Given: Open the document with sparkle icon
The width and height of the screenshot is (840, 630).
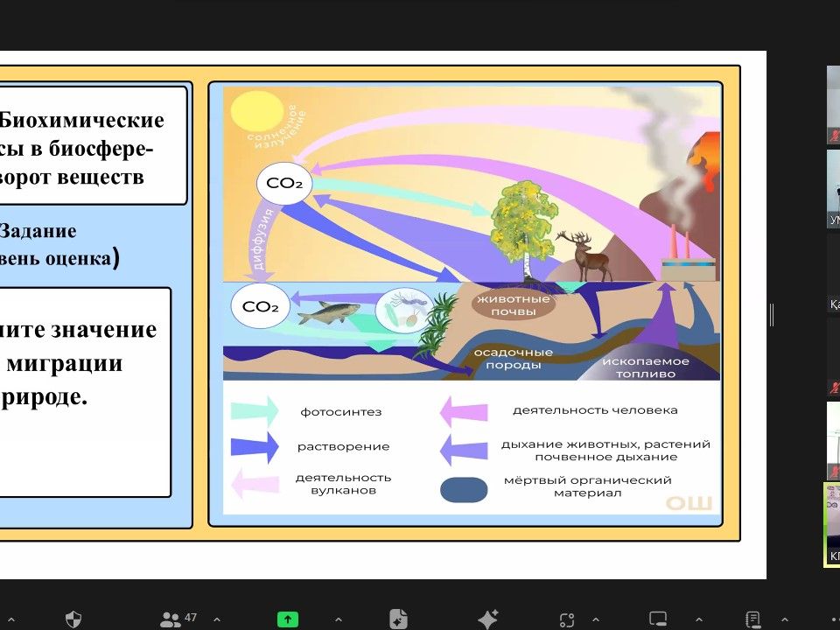Looking at the screenshot, I should coord(398,619).
